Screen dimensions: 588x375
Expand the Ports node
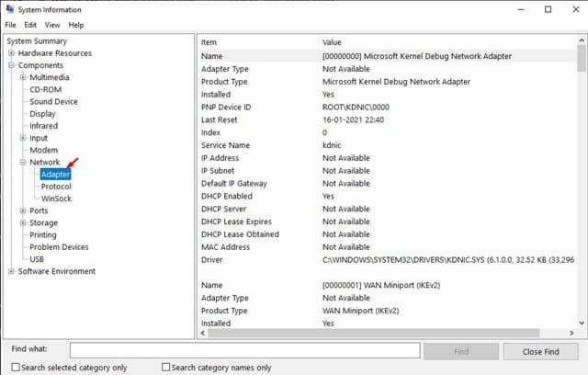[x=23, y=210]
